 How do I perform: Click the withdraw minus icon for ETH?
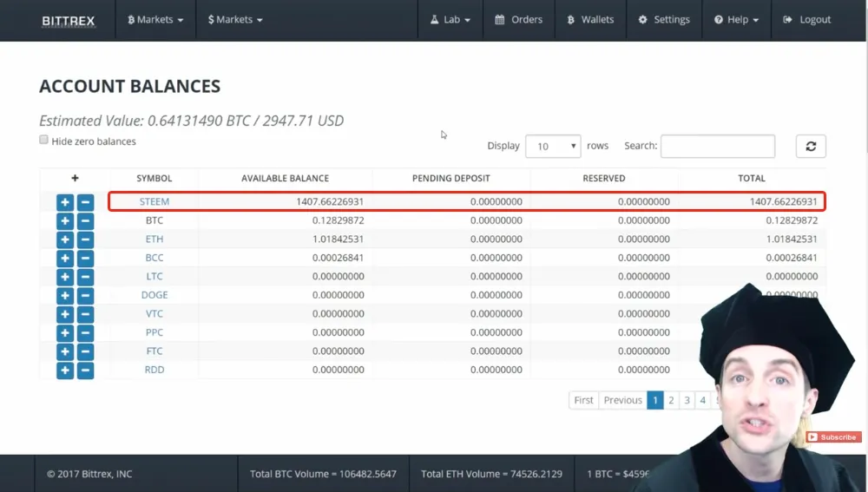point(85,239)
